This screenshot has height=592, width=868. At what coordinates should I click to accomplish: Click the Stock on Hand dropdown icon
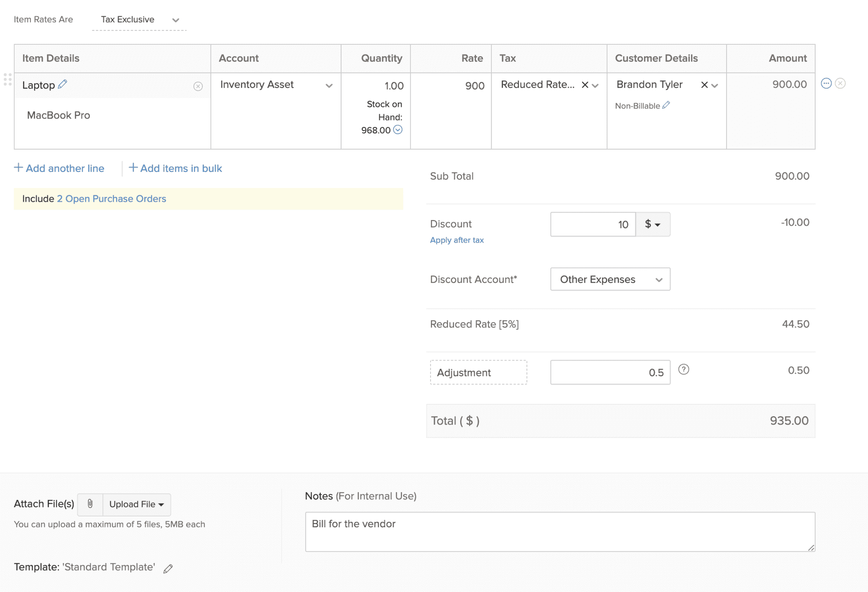pyautogui.click(x=398, y=130)
